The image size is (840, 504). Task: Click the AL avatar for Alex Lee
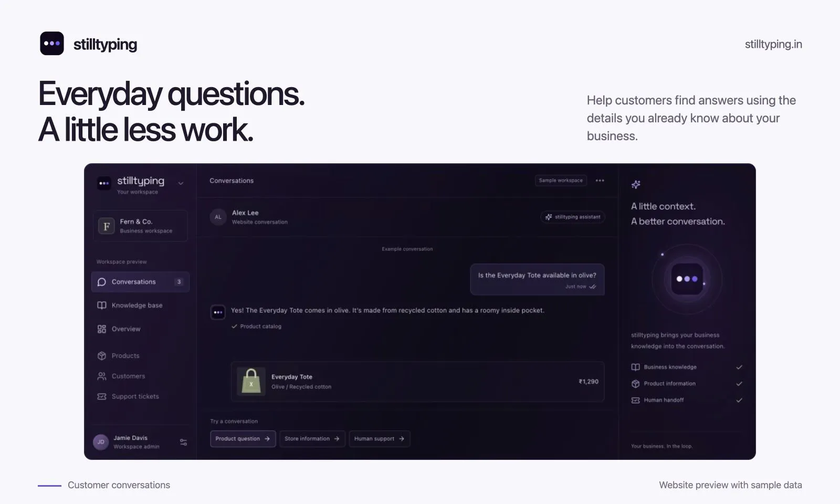[218, 217]
